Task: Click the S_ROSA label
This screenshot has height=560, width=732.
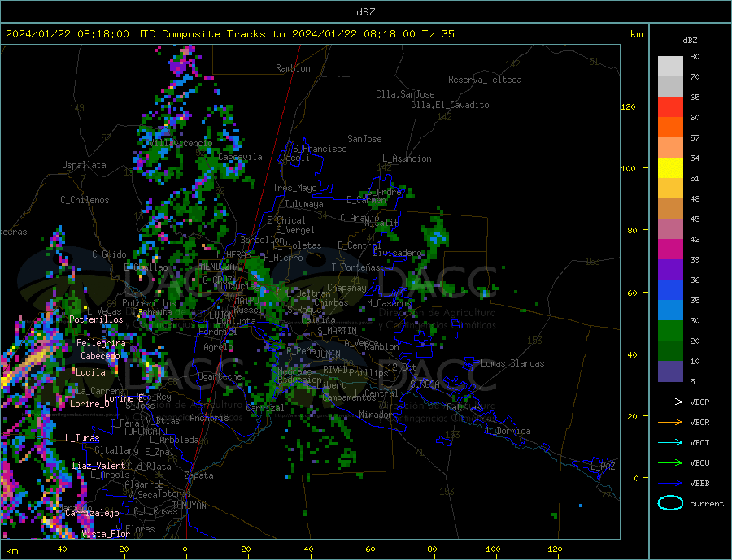Action: point(425,384)
